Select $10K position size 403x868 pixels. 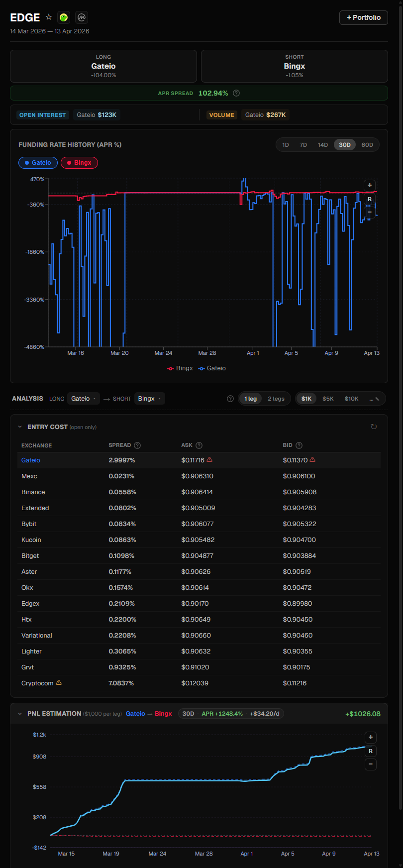(351, 399)
